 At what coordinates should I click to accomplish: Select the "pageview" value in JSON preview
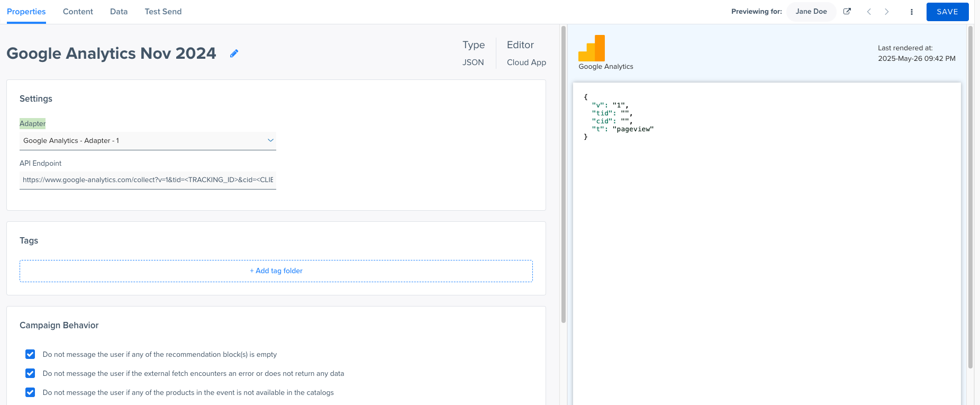[x=633, y=129]
